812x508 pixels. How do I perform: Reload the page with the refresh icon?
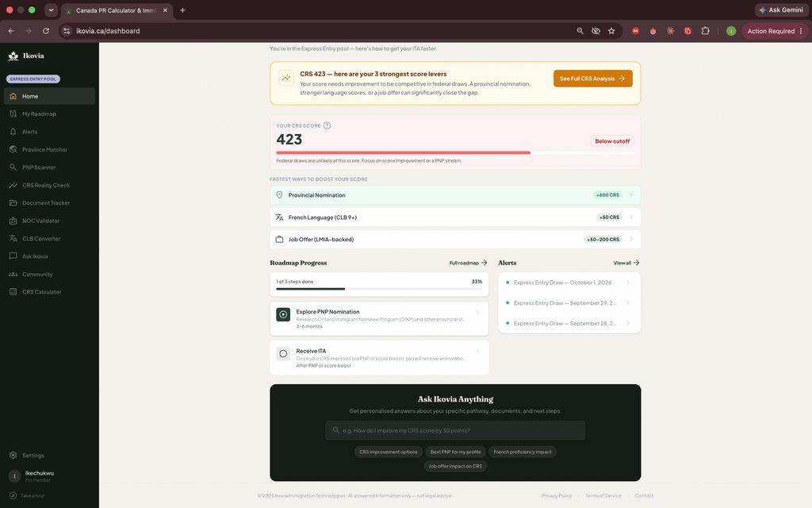[45, 31]
